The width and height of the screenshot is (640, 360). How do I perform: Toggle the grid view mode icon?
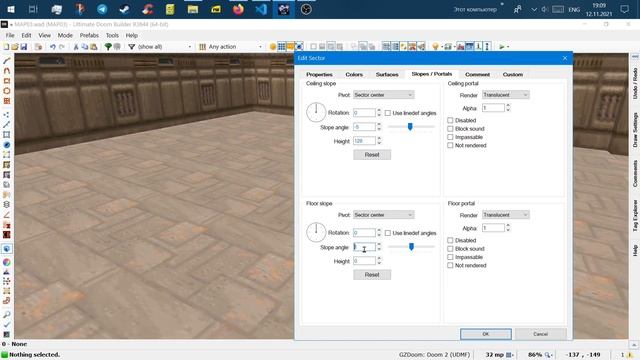(x=282, y=47)
